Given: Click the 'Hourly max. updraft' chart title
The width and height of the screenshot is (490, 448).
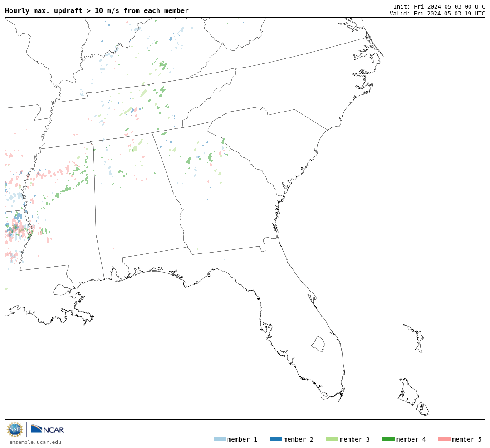Looking at the screenshot, I should pos(97,10).
